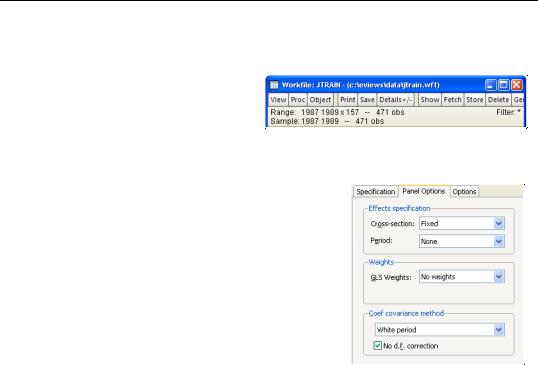Click the workfile icon in JTRAIN title bar

274,85
